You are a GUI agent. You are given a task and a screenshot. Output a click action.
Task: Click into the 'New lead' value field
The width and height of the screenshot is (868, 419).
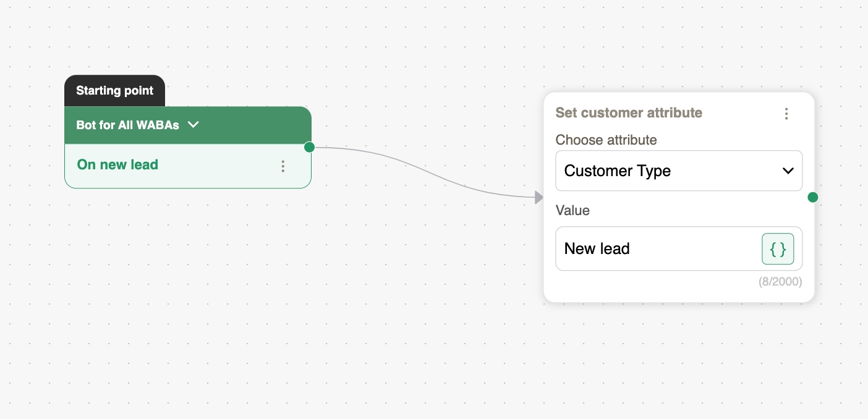pyautogui.click(x=655, y=249)
